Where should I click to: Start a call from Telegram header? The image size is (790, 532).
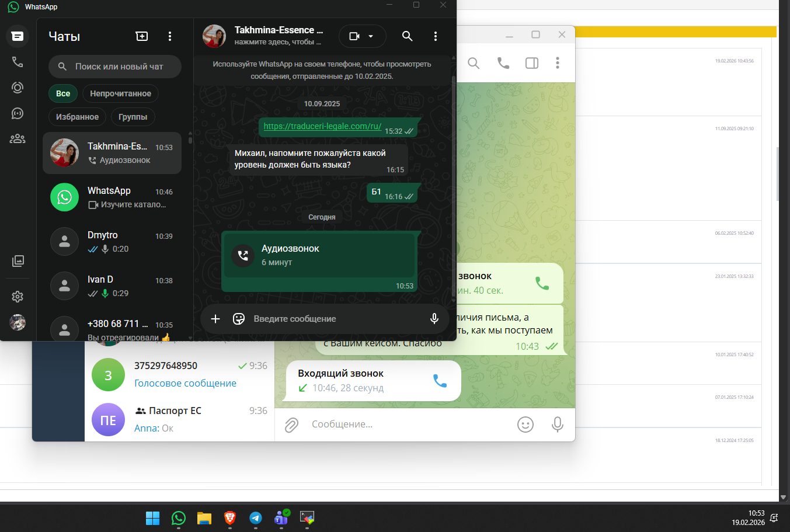pyautogui.click(x=503, y=63)
